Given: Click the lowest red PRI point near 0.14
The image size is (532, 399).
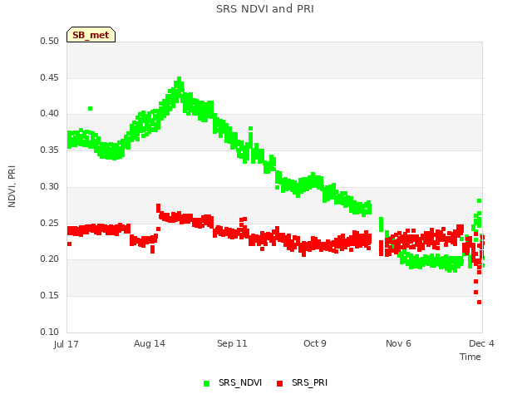Looking at the screenshot, I should (479, 303).
